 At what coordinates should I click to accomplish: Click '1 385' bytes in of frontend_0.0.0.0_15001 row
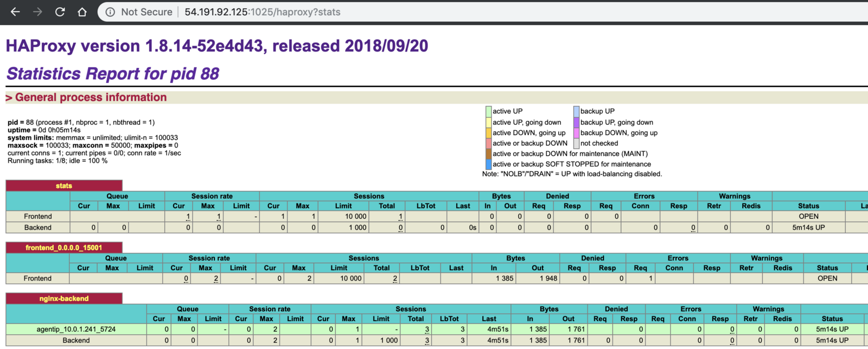[505, 278]
